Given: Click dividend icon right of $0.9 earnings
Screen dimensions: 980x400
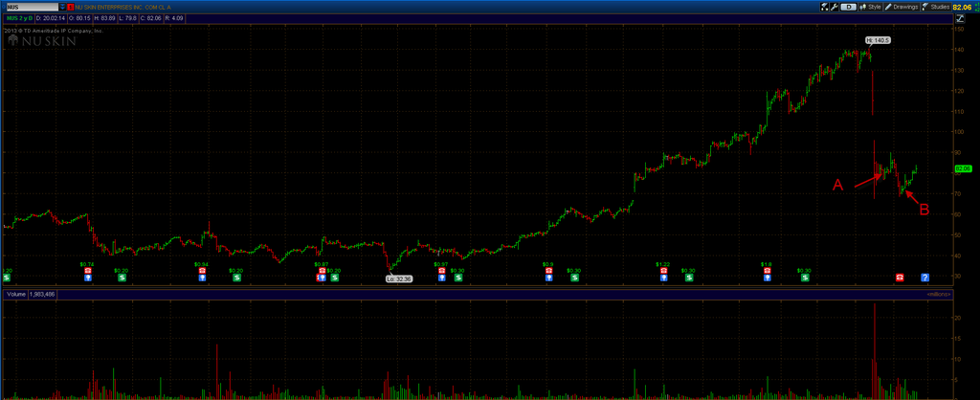Looking at the screenshot, I should point(574,278).
